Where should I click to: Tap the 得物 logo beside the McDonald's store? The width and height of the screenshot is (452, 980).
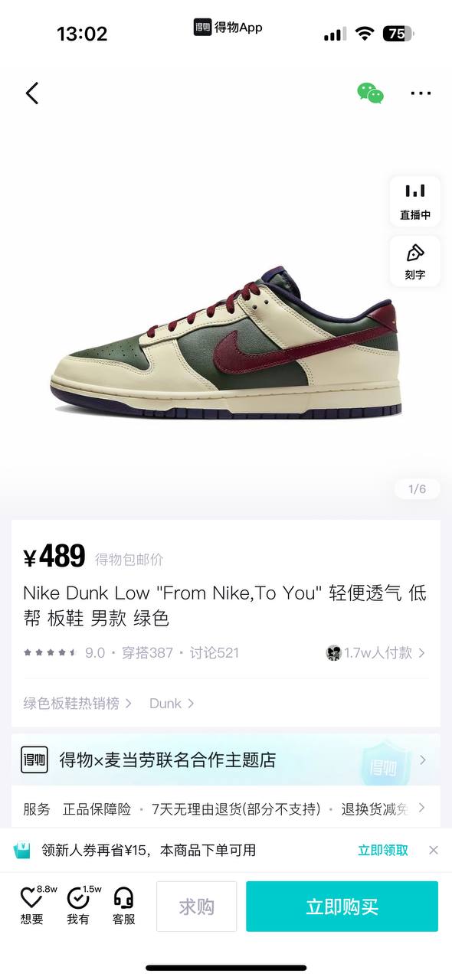pyautogui.click(x=34, y=759)
